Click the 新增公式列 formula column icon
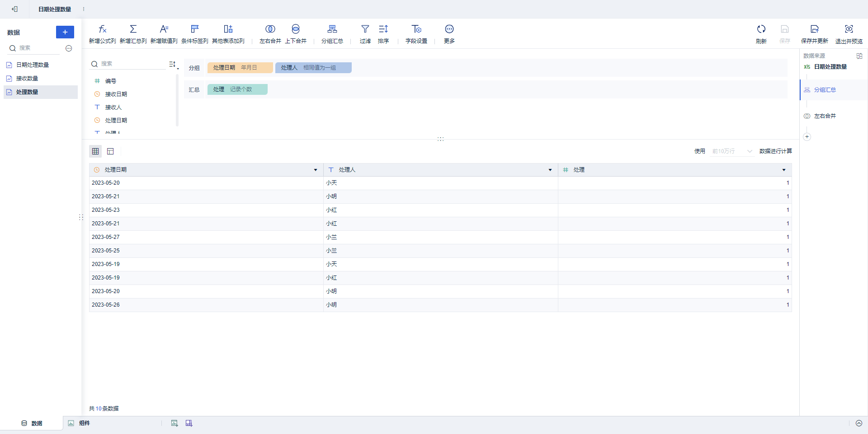Screen dimensions: 868x434 click(103, 29)
